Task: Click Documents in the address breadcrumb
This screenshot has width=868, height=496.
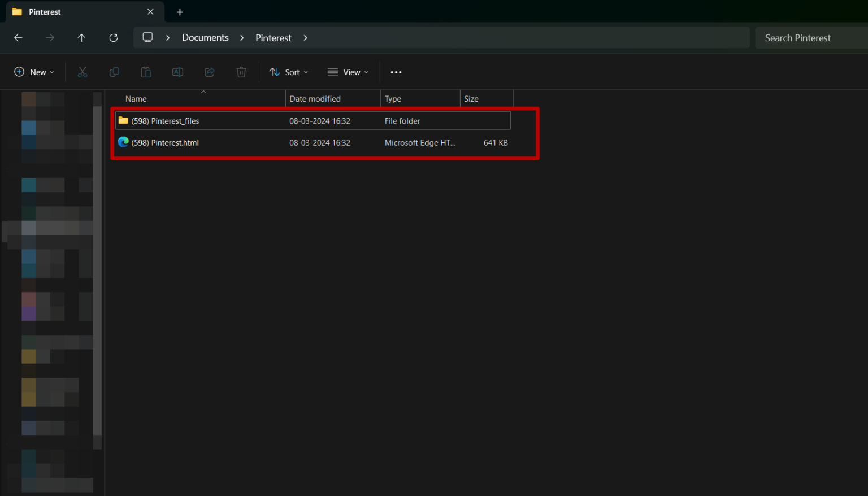Action: point(205,38)
